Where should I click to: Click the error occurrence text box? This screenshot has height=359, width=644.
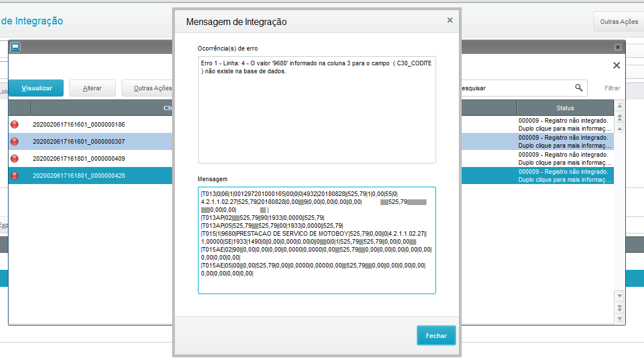(317, 110)
